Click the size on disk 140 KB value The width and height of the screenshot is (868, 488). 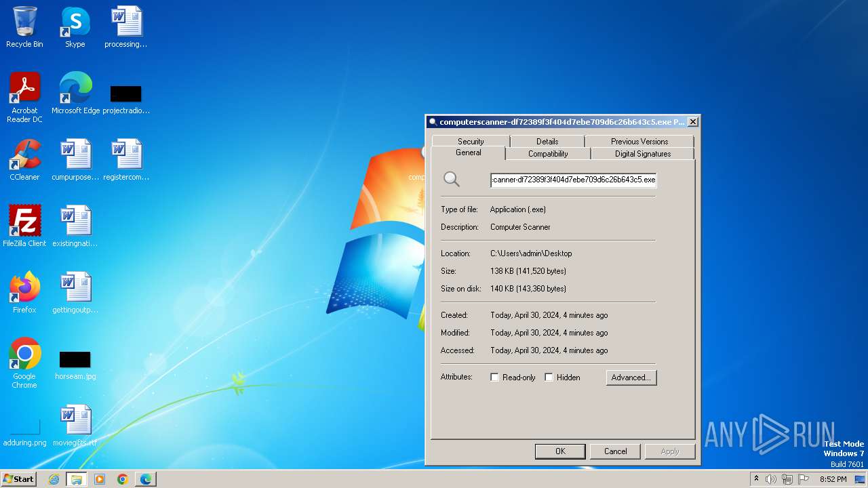(528, 289)
